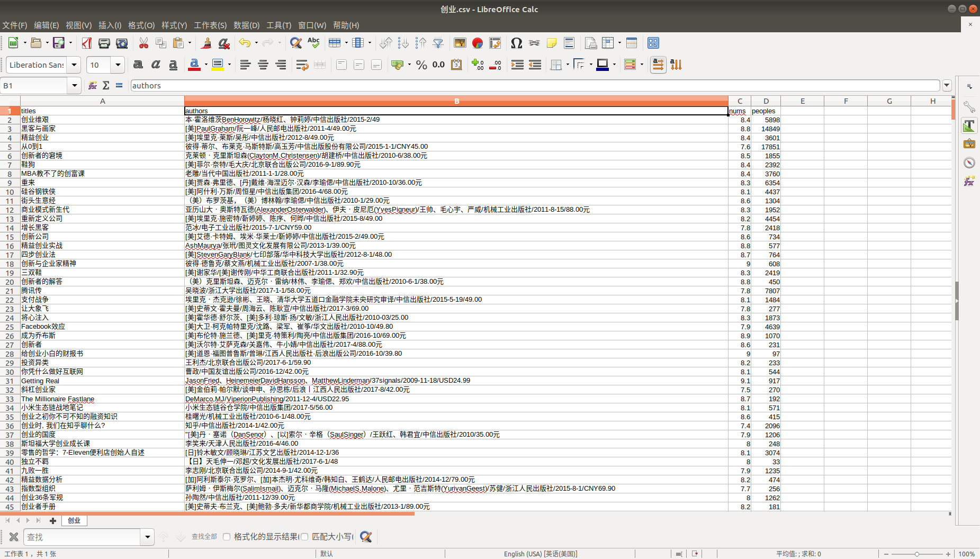Apply red font color swatch
This screenshot has height=559, width=980.
click(x=194, y=65)
